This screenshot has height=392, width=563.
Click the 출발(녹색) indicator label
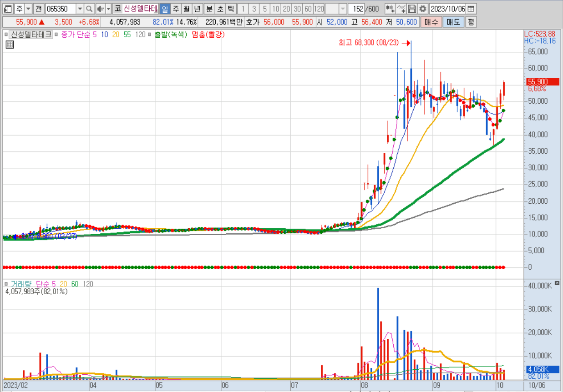(x=171, y=35)
